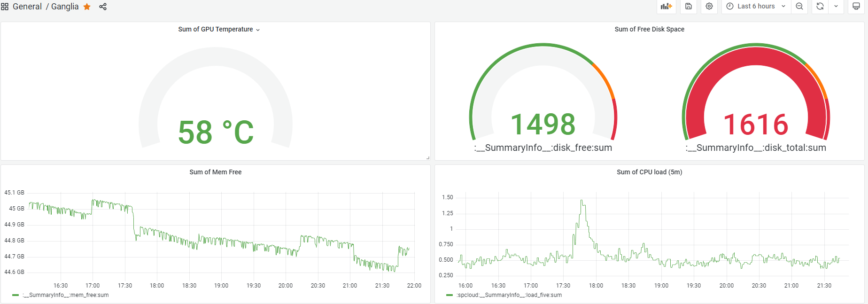
Task: Open Sum of Free Disk Space panel title
Action: (x=649, y=29)
